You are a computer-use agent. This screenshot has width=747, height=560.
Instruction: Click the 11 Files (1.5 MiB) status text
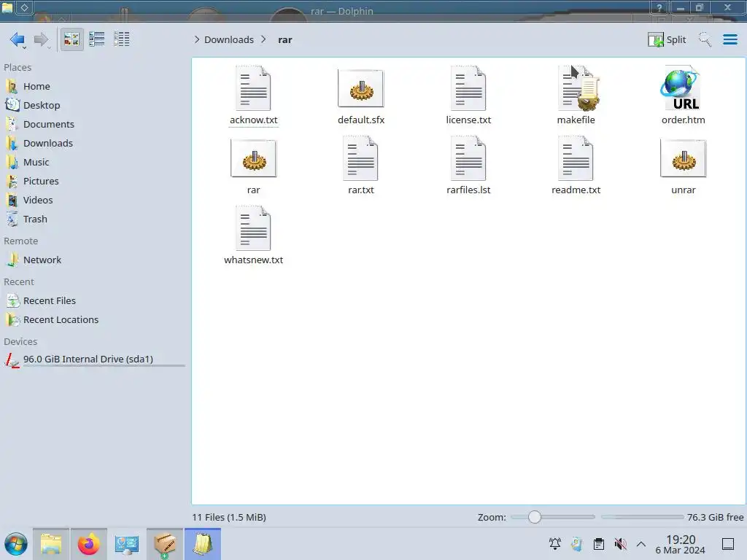229,517
